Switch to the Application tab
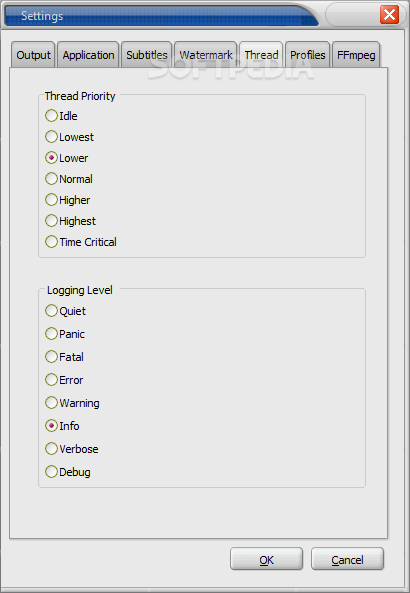Screen dimensions: 410x593 point(88,55)
